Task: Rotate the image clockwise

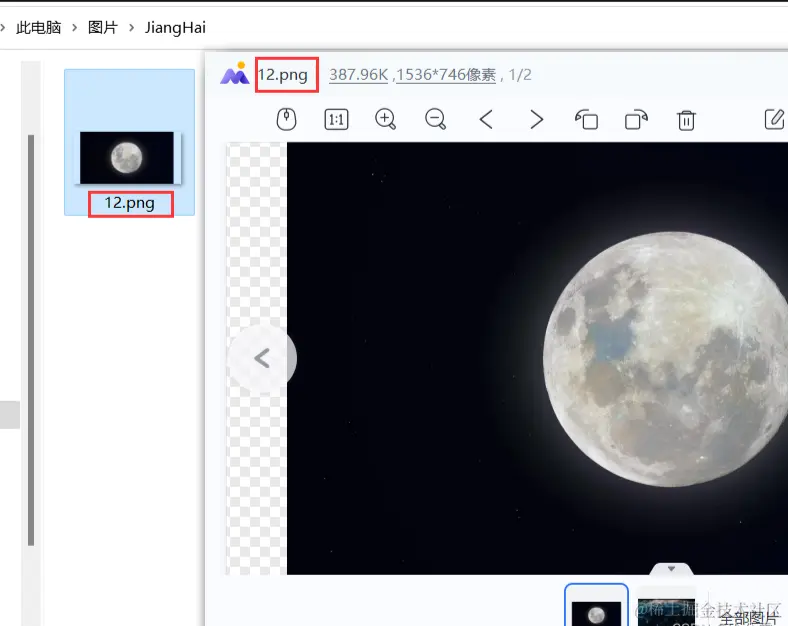Action: pyautogui.click(x=636, y=120)
